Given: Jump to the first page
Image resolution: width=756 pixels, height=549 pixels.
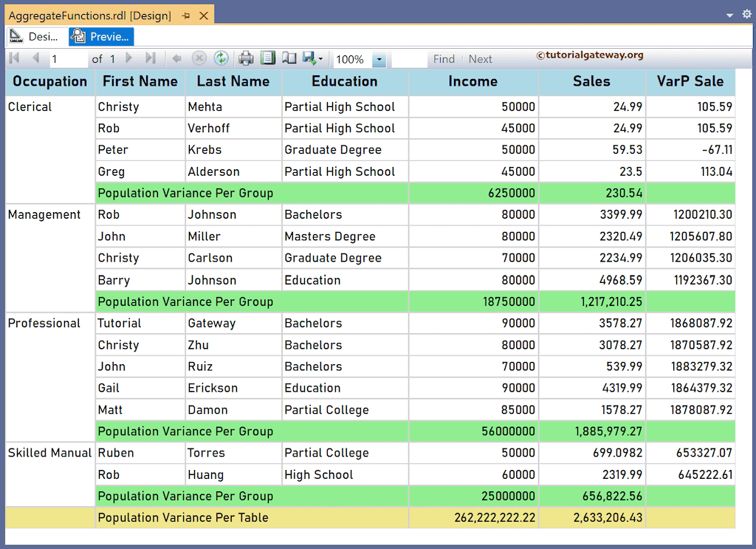Looking at the screenshot, I should coord(15,58).
